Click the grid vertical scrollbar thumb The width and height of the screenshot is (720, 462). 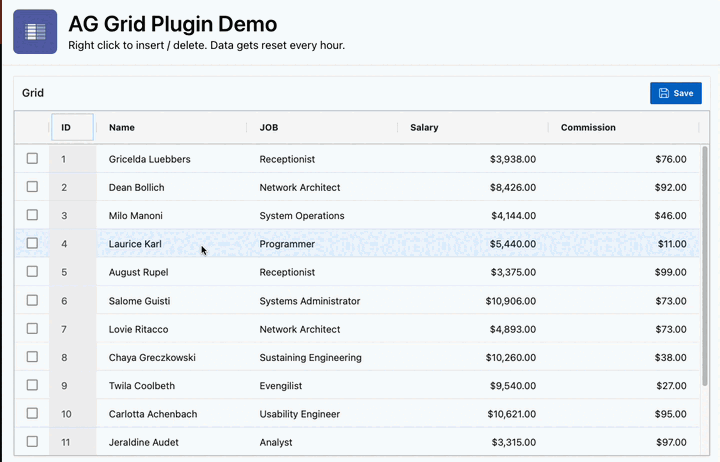point(705,266)
